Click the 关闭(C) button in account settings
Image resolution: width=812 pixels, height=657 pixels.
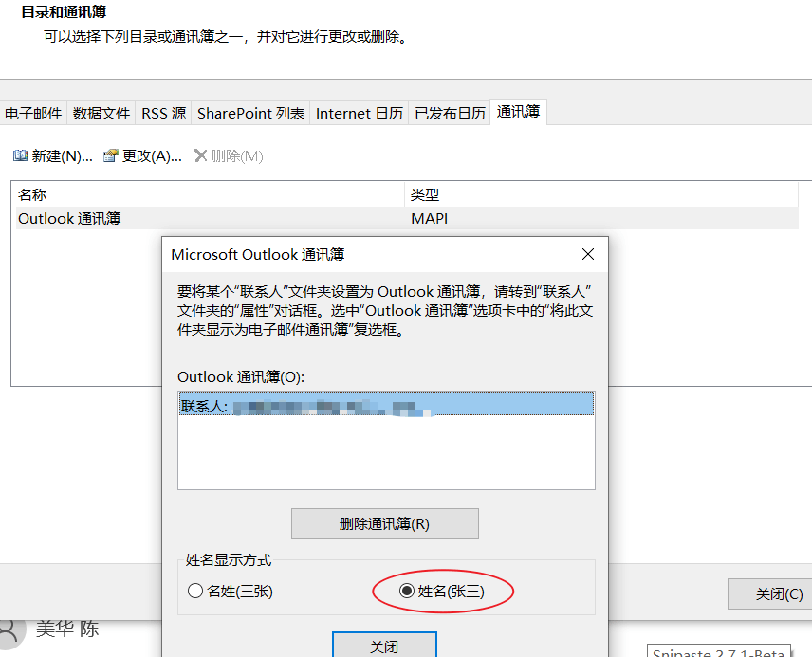(770, 593)
